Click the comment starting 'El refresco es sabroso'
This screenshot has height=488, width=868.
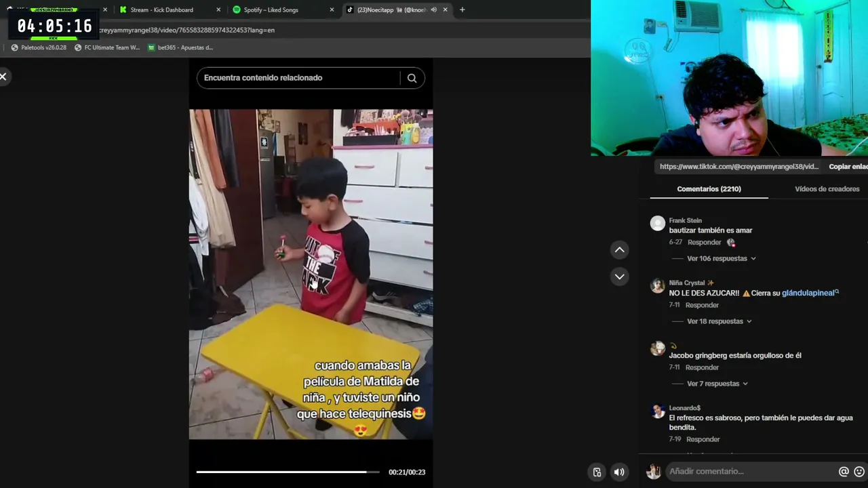point(761,422)
